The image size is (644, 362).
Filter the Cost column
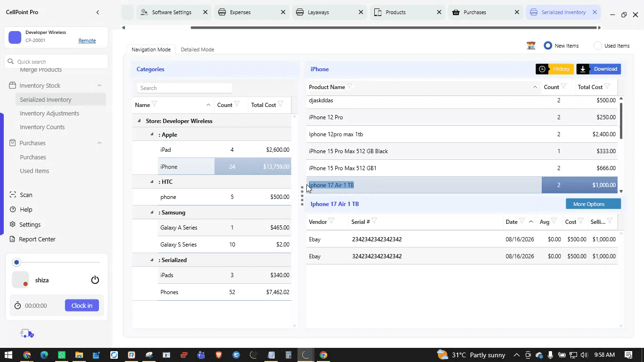pos(581,221)
